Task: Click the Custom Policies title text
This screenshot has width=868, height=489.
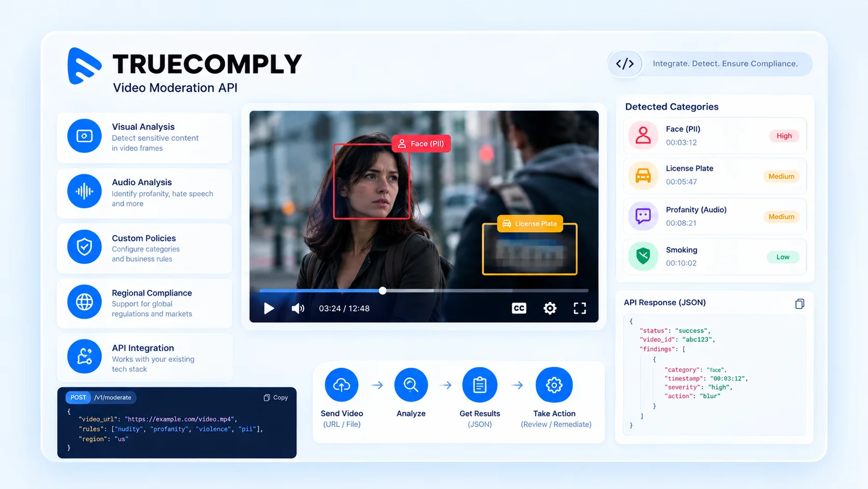Action: (x=144, y=238)
